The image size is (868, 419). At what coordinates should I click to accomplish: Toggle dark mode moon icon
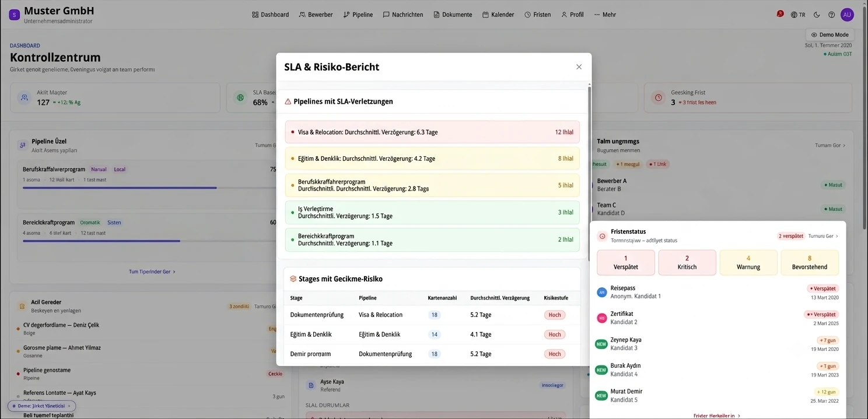coord(817,15)
